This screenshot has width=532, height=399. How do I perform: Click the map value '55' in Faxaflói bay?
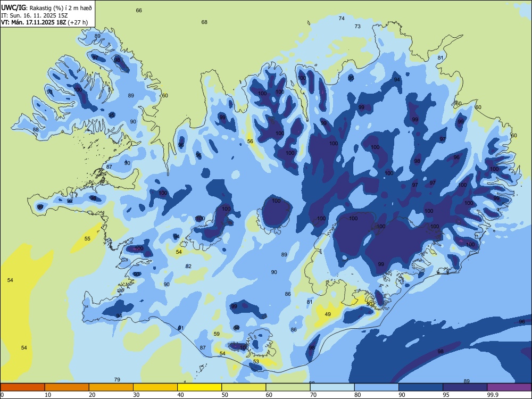coord(87,239)
